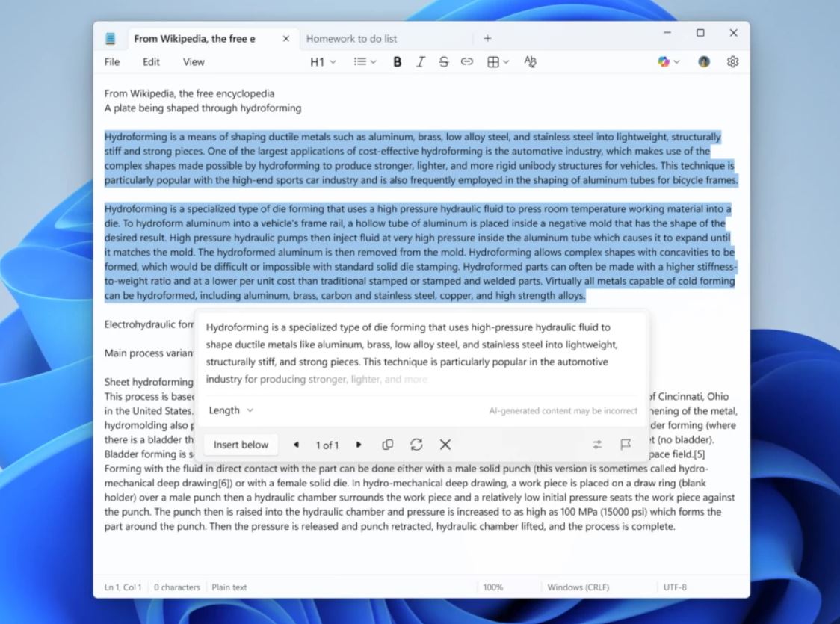Clear formatting with the Ab icon

pyautogui.click(x=530, y=61)
